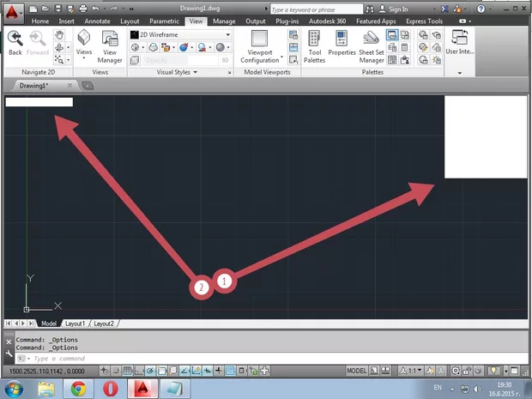Create new drawing with New icon
The image size is (532, 399).
click(33, 9)
